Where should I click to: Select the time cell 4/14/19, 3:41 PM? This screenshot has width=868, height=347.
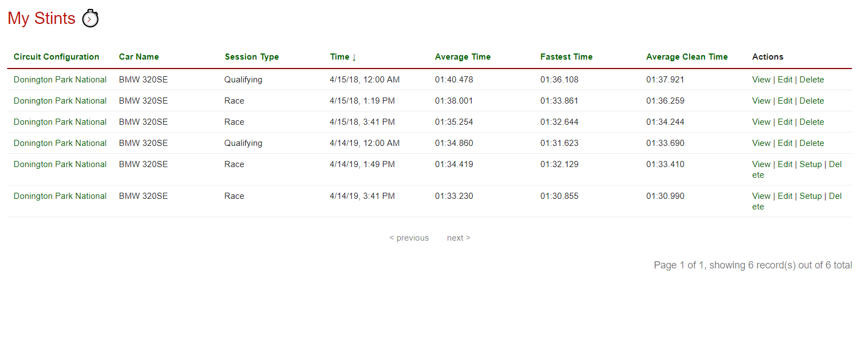362,196
